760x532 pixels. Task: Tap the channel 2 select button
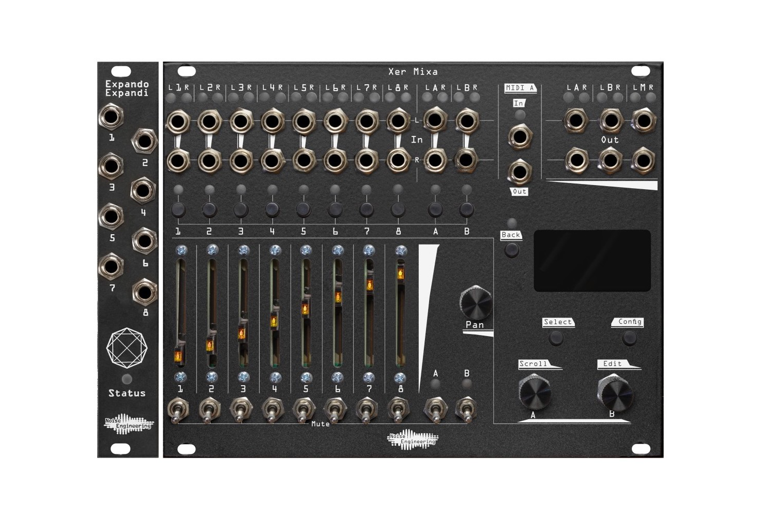coord(209,209)
